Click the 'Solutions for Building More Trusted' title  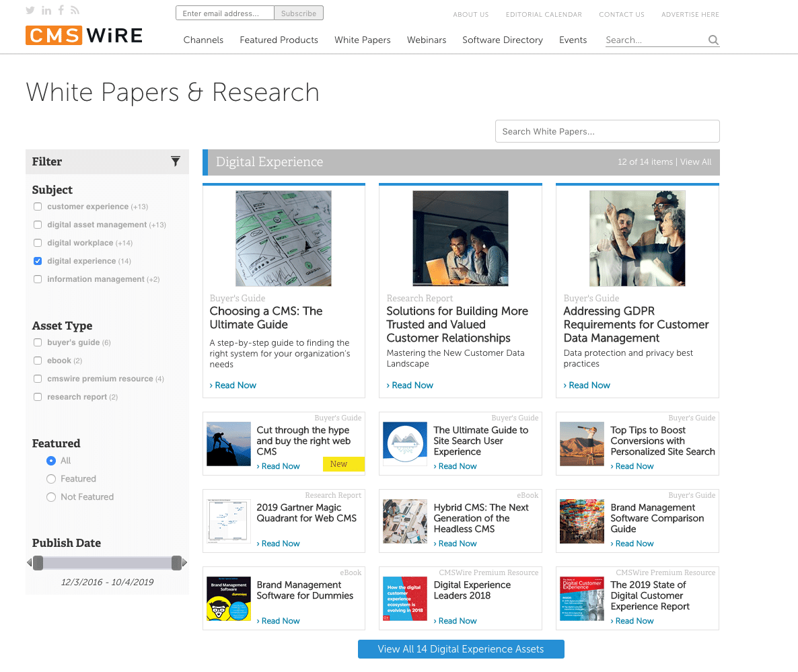coord(457,324)
